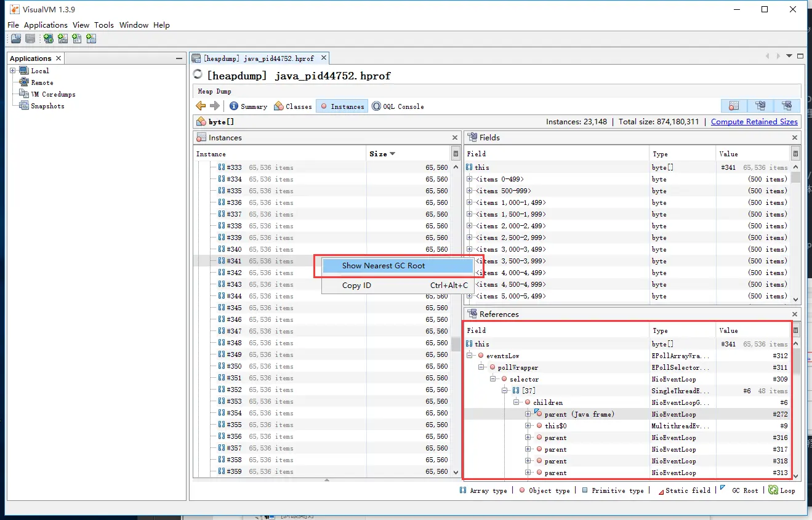
Task: Click column chooser icon in Fields table
Action: pyautogui.click(x=795, y=154)
